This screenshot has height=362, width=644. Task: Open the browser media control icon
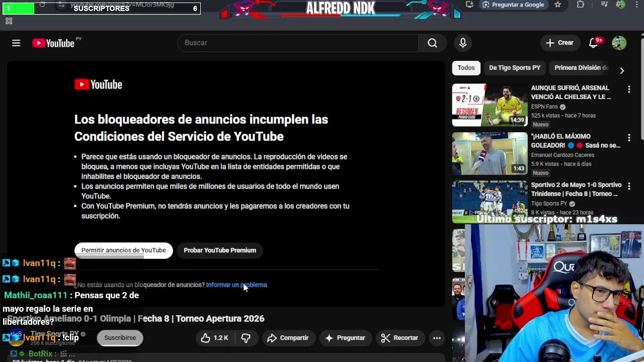tap(604, 5)
